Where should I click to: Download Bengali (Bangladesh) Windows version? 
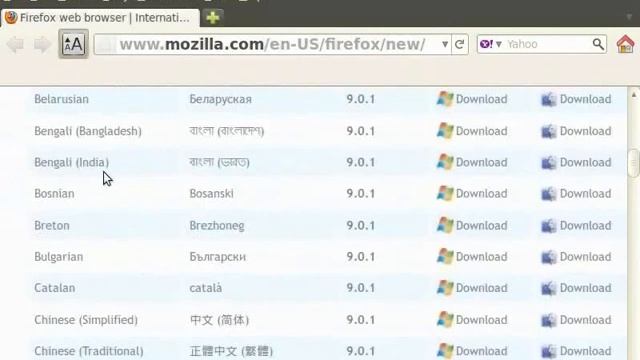pos(472,131)
